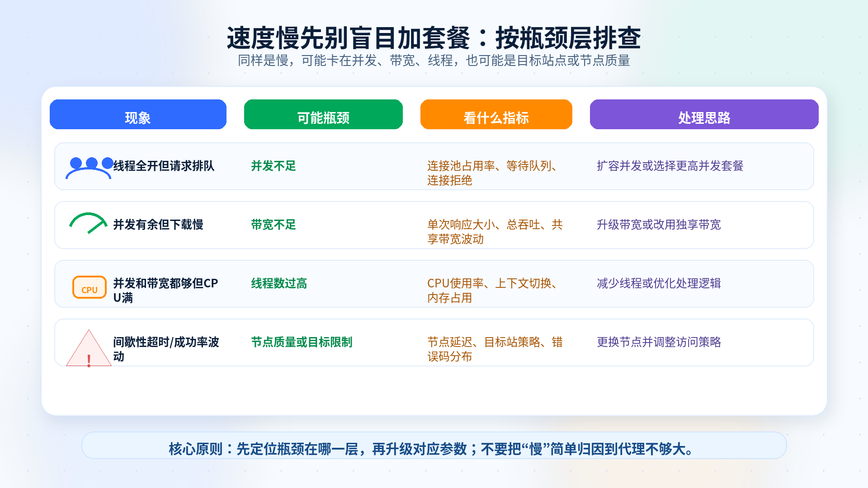Click the 并发不足 bottleneck label
The width and height of the screenshot is (868, 488).
pyautogui.click(x=274, y=166)
